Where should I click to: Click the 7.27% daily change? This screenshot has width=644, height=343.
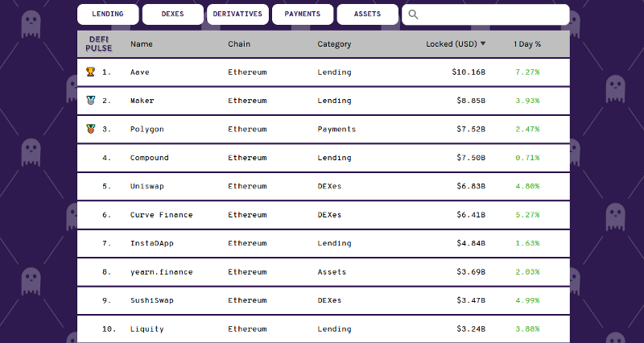(527, 72)
